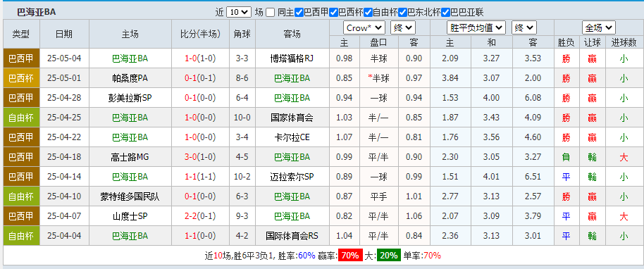The image size is (644, 269).
Task: Open team 迈拉索尔SP
Action: [292, 177]
